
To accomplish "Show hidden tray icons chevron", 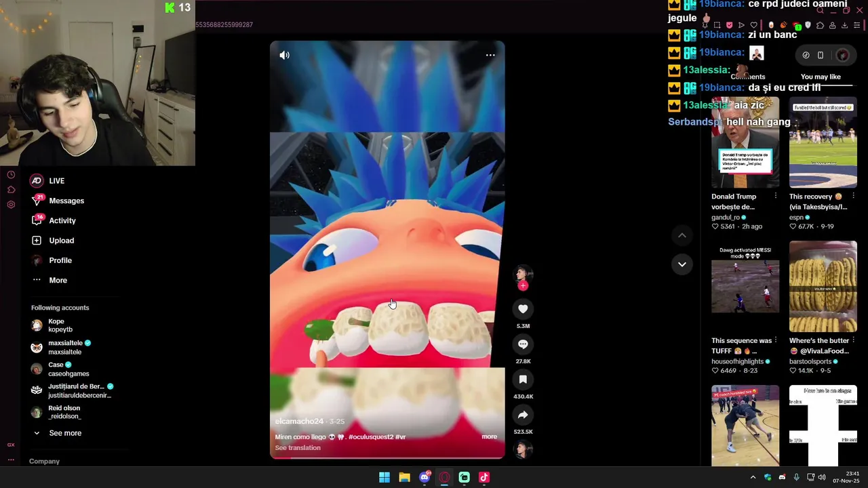I will click(x=753, y=477).
